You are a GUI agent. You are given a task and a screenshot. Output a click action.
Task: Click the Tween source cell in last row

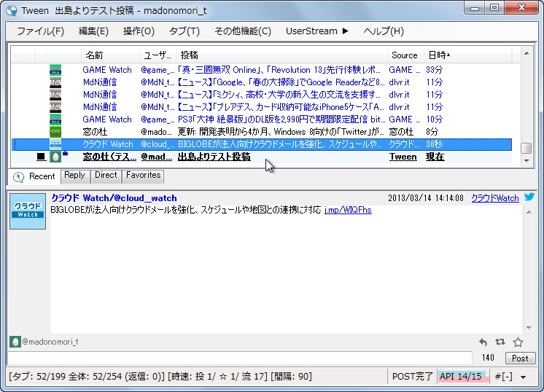point(403,157)
